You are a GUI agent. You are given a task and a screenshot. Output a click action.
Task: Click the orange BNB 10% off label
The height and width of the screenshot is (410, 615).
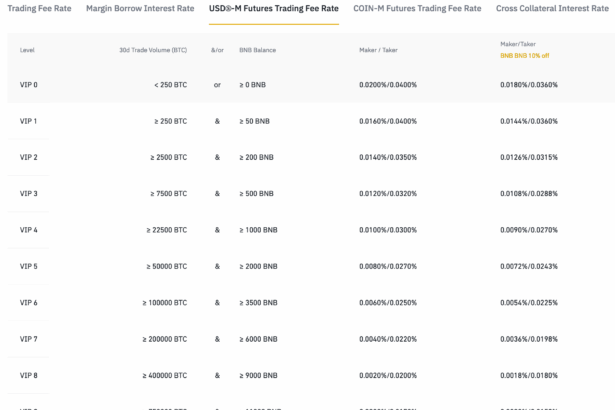[x=524, y=56]
